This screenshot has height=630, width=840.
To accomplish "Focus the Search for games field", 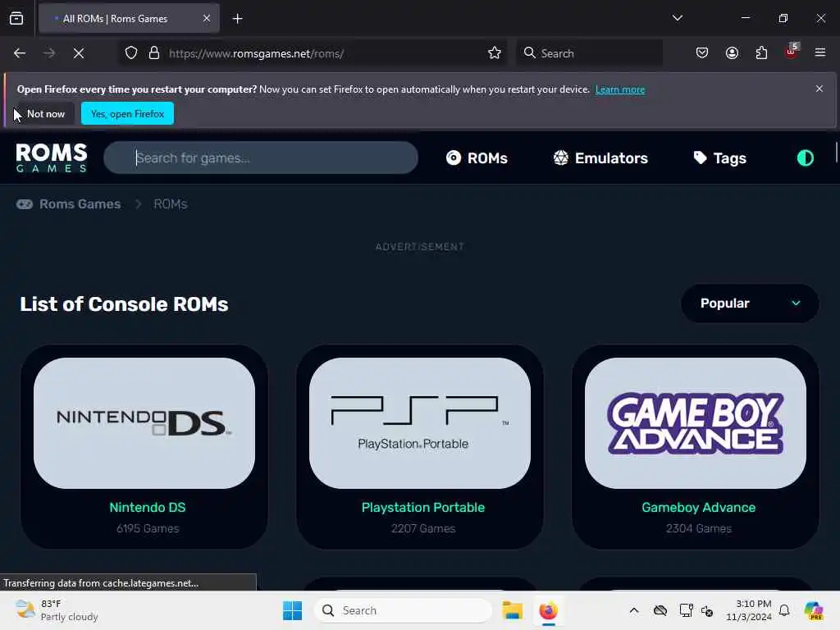I will coord(261,157).
